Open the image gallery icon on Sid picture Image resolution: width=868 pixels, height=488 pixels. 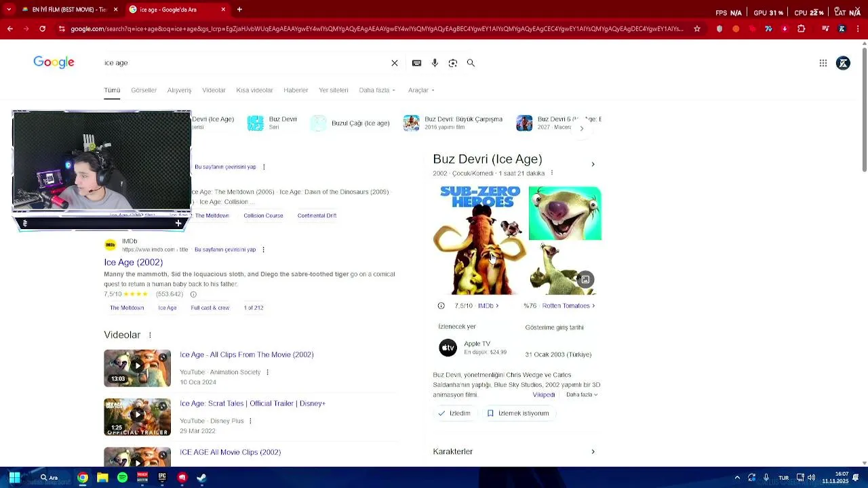point(585,279)
